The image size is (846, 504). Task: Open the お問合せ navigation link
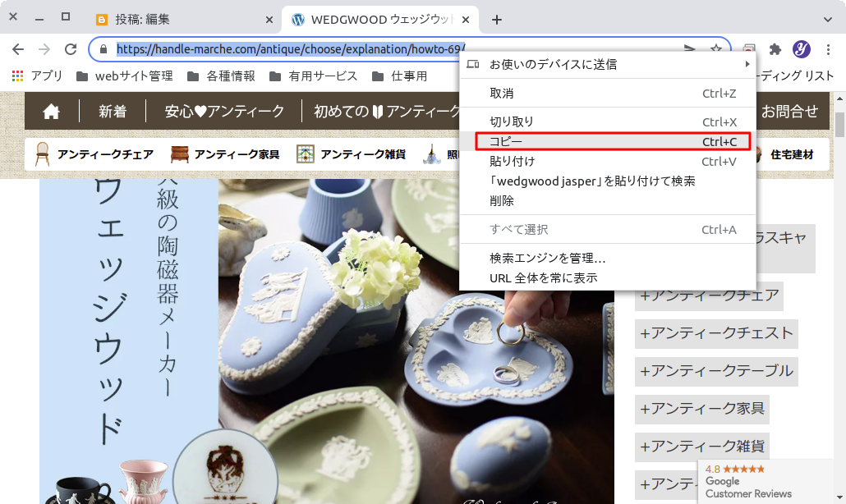[x=790, y=112]
